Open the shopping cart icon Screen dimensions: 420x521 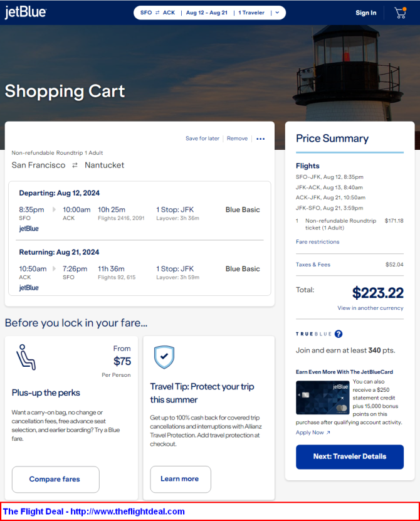point(400,13)
